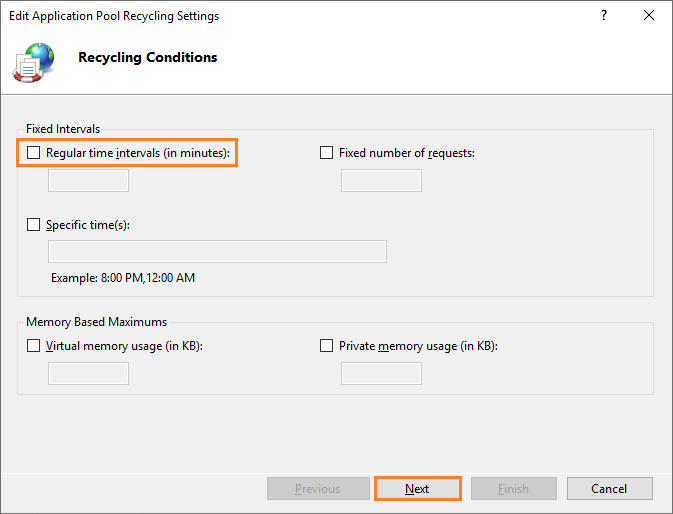The height and width of the screenshot is (514, 673).
Task: Click the Memory Based Maximums group label
Action: tap(97, 322)
